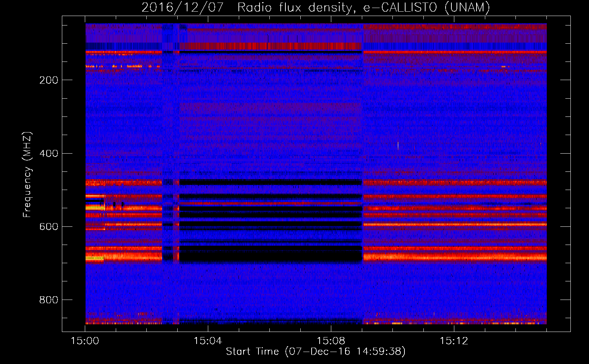
Task: Click the 'Start Time (07-Dec-16 14:59:38)' axis label
Action: (x=316, y=352)
